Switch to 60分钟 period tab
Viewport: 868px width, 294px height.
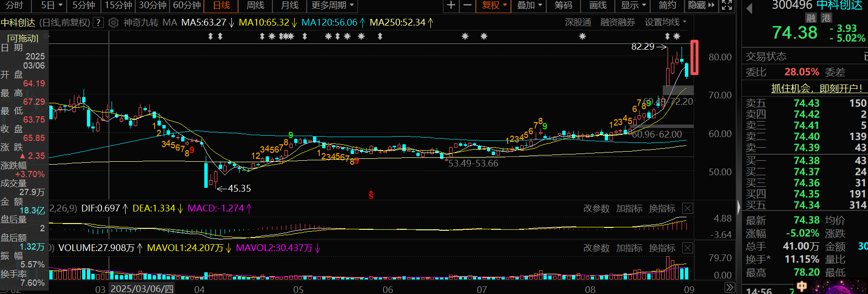187,5
